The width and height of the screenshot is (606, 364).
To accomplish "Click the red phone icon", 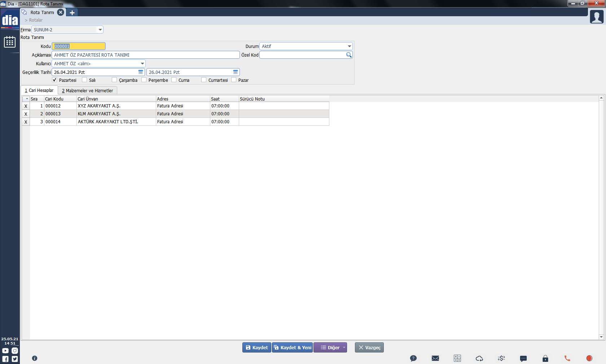I will [x=567, y=358].
